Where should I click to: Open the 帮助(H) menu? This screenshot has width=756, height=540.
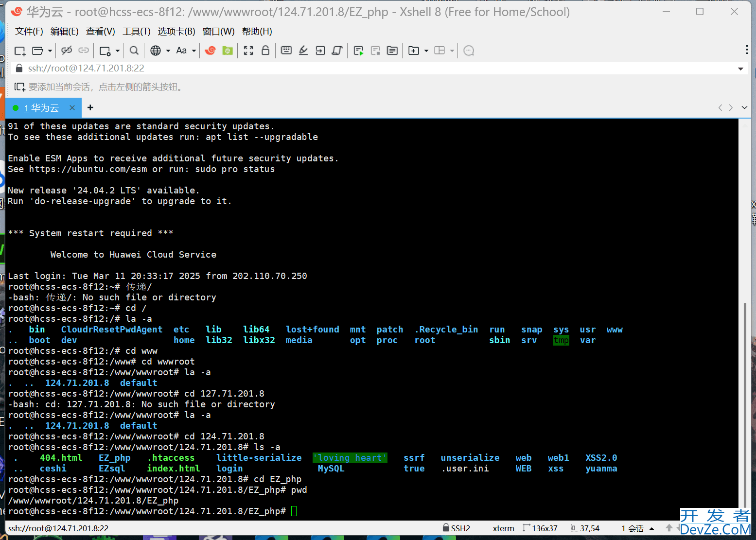pos(257,32)
